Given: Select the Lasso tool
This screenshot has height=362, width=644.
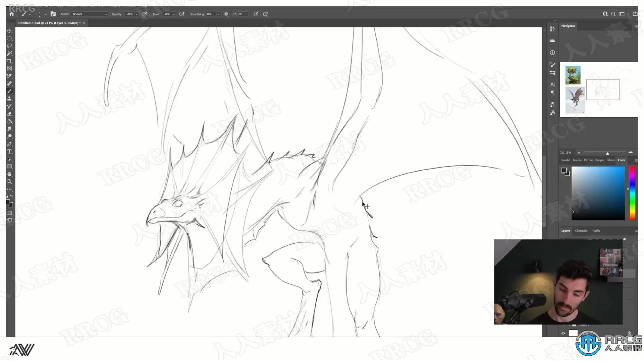Looking at the screenshot, I should [x=9, y=46].
